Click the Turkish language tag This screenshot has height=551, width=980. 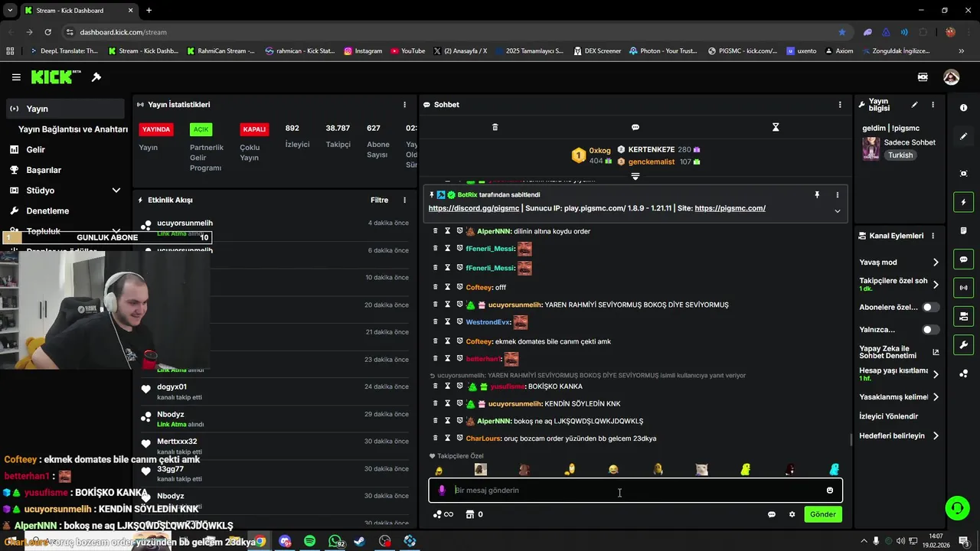[x=900, y=155]
